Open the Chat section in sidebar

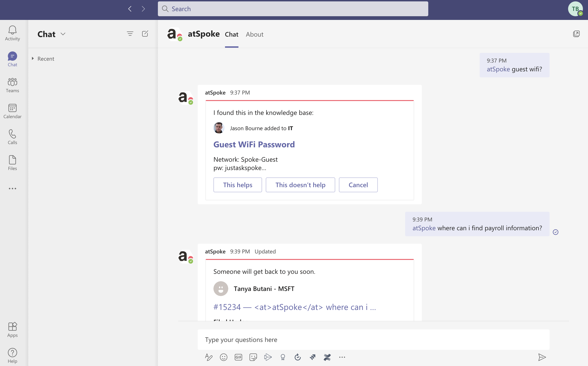click(12, 59)
